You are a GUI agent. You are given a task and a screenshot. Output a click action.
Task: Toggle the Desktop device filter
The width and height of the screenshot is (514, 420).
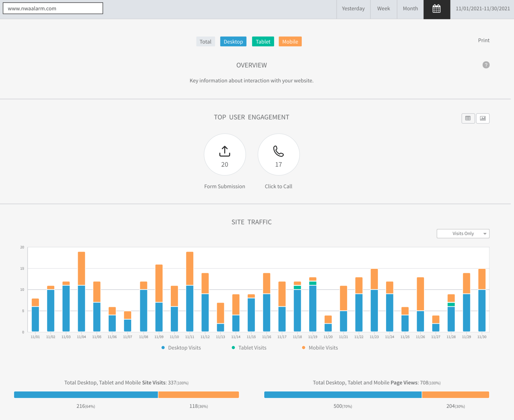233,42
